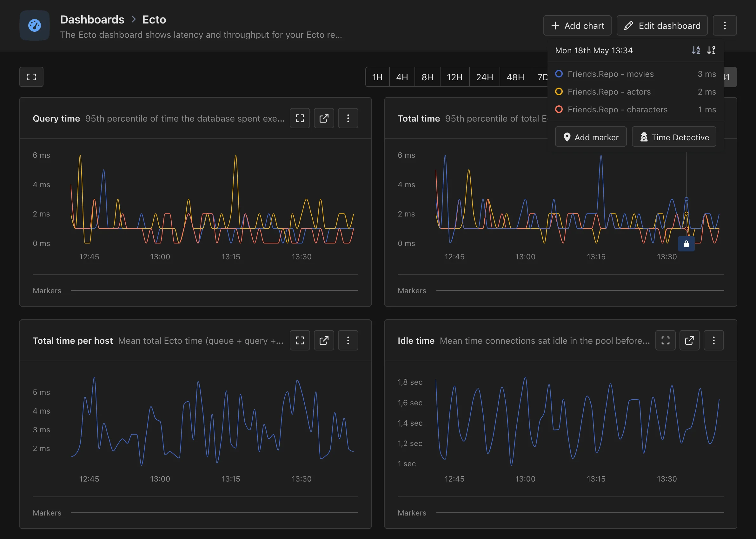Select the 48H time range
The image size is (756, 539).
[x=515, y=77]
